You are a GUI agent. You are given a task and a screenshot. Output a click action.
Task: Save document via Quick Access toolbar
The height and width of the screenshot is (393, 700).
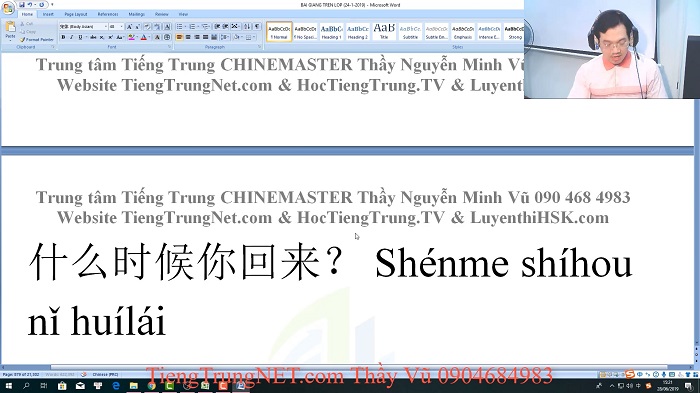click(22, 4)
